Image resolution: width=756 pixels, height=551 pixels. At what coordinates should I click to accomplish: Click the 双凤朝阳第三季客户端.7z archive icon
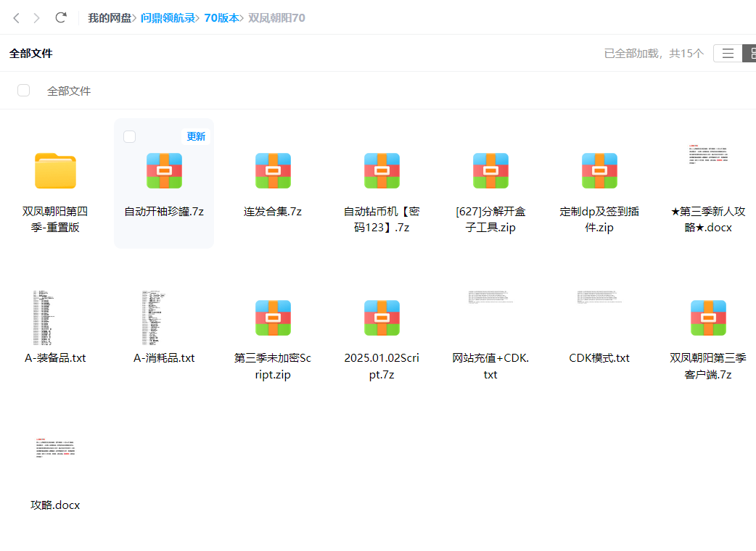tap(708, 318)
